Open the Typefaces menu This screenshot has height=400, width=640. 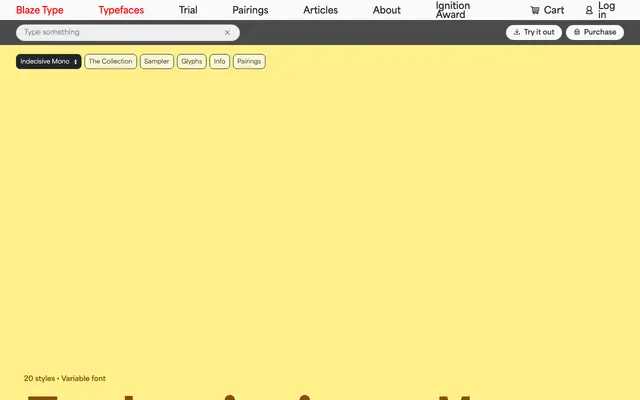pos(121,10)
